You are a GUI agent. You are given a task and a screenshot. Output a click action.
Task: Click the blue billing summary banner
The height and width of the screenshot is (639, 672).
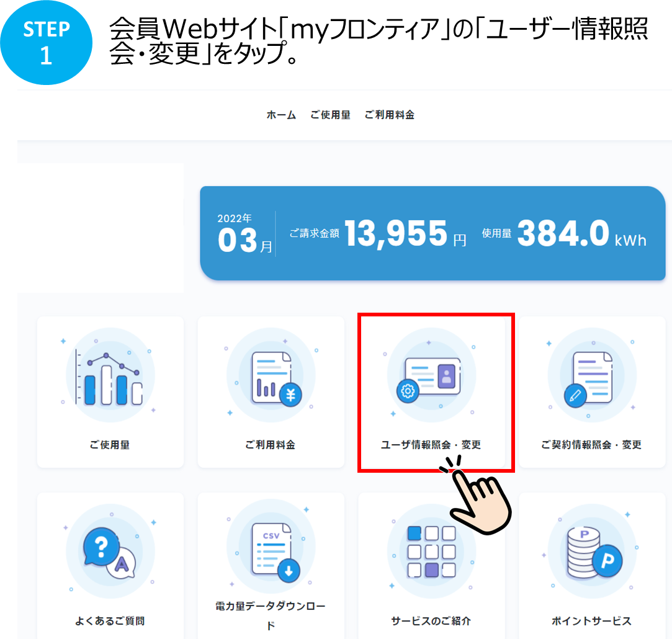tap(432, 231)
